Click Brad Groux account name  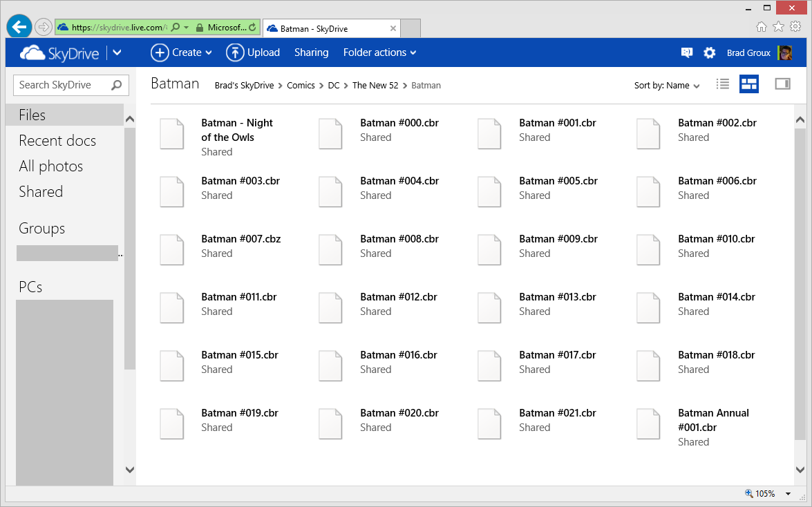coord(748,52)
